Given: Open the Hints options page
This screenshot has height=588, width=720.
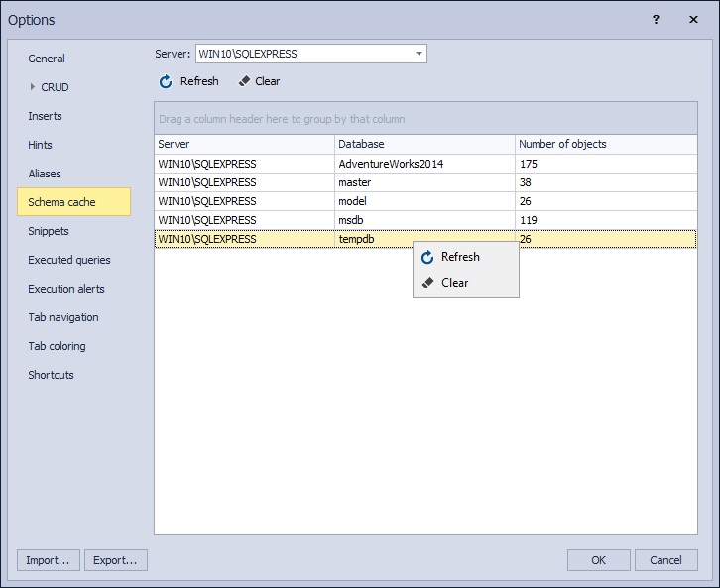Looking at the screenshot, I should point(40,145).
